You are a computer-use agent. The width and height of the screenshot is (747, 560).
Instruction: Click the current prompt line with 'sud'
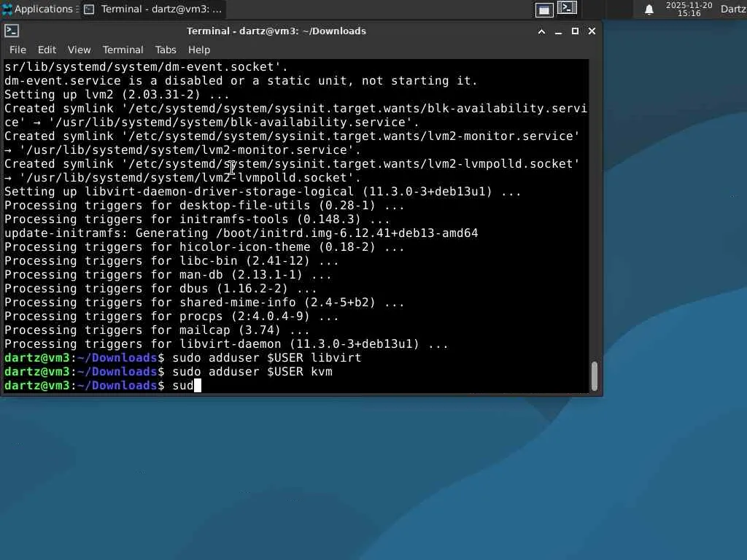103,385
